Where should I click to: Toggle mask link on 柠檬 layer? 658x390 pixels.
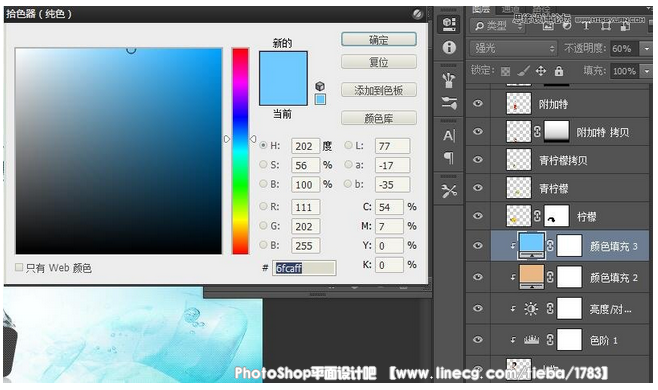coord(537,216)
